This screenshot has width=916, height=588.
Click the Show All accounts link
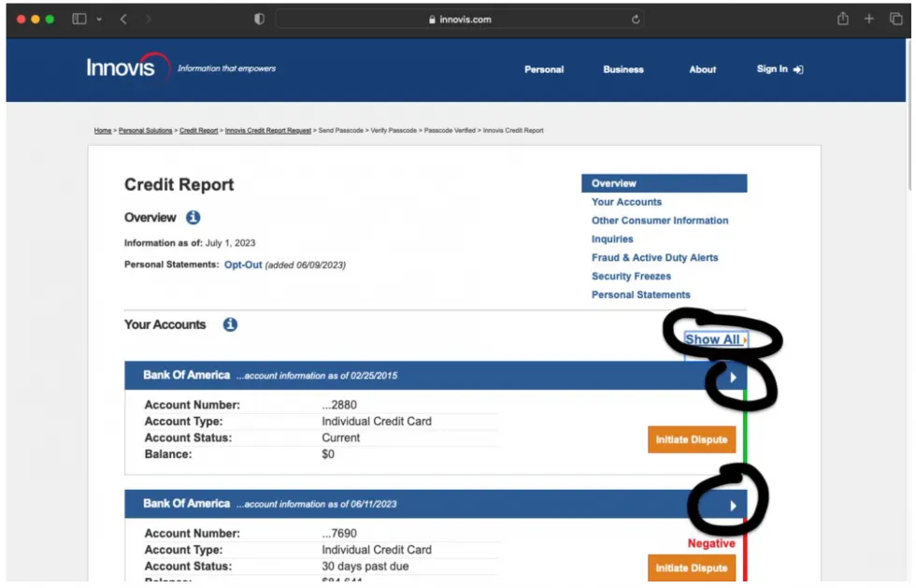click(x=716, y=339)
